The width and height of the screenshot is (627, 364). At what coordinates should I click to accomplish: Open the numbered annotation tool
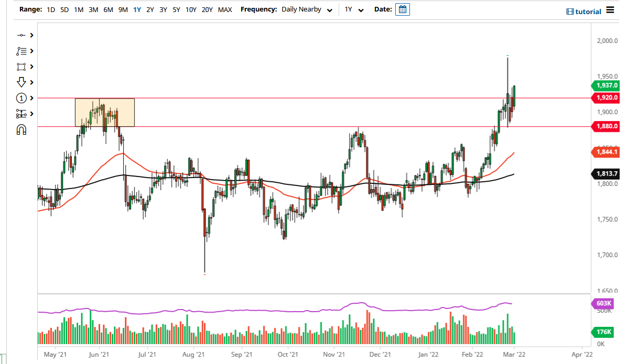21,98
